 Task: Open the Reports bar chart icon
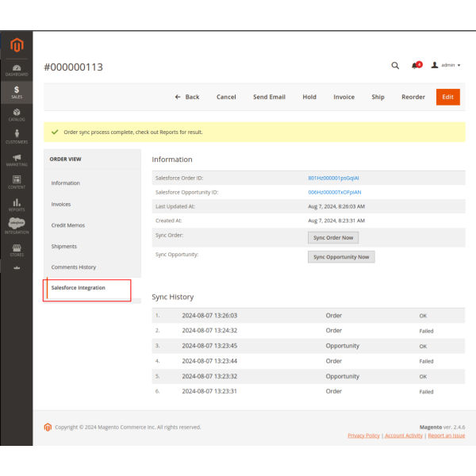pos(17,205)
